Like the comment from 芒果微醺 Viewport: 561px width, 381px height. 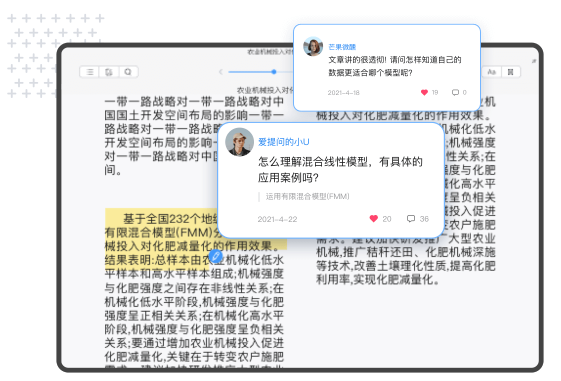coord(424,92)
